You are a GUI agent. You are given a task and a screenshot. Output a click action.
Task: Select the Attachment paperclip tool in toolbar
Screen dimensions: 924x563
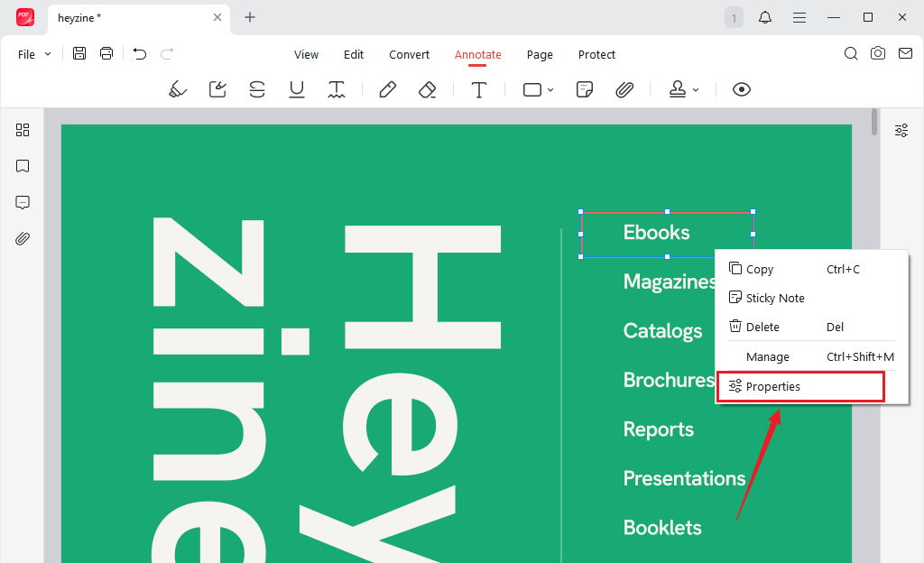click(x=624, y=89)
